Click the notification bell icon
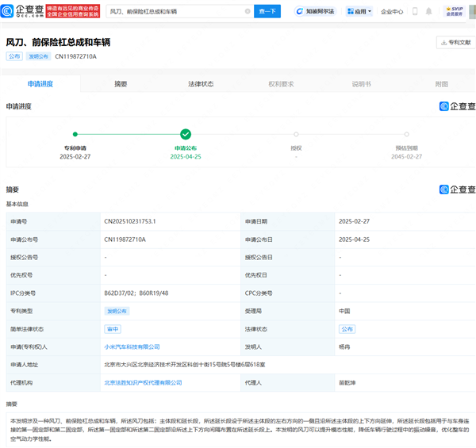The image size is (476, 448). pyautogui.click(x=429, y=12)
